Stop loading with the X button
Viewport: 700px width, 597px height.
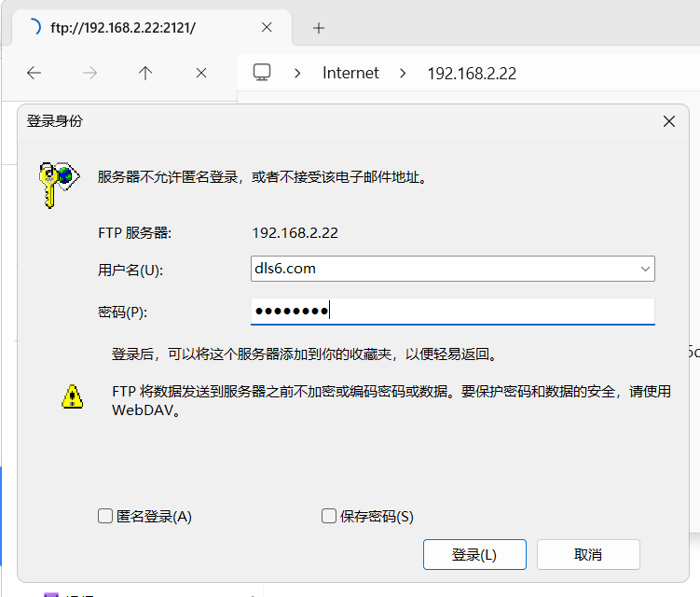(x=200, y=73)
